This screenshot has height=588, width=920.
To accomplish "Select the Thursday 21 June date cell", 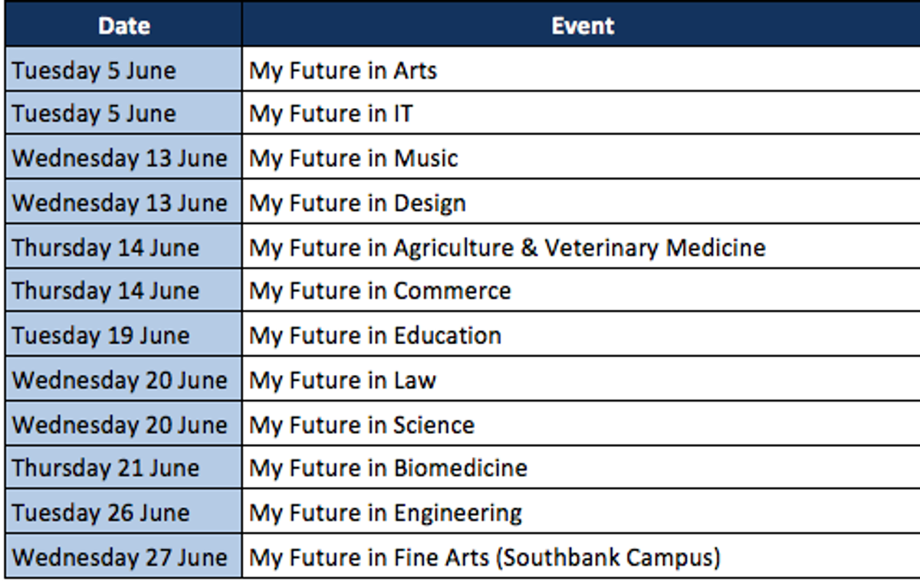I will (123, 468).
